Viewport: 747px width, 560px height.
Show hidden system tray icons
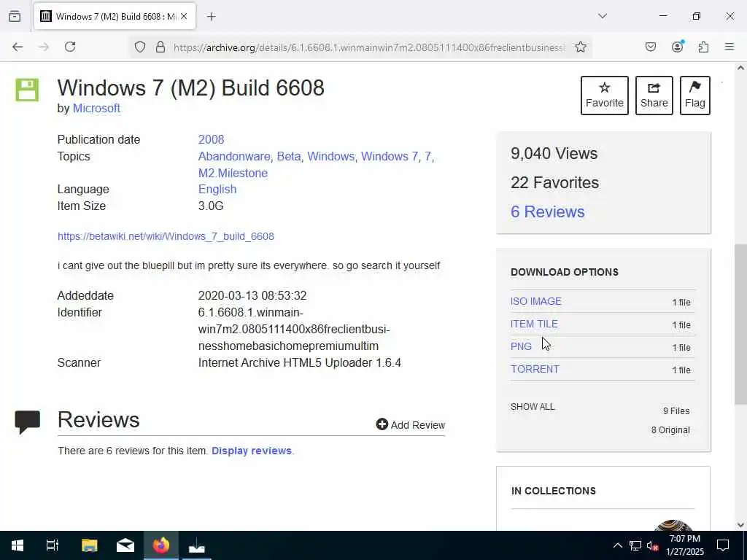(x=617, y=545)
